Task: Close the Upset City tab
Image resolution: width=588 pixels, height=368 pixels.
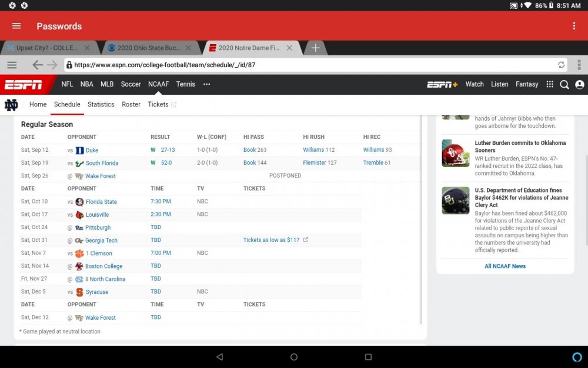Action: (x=87, y=48)
